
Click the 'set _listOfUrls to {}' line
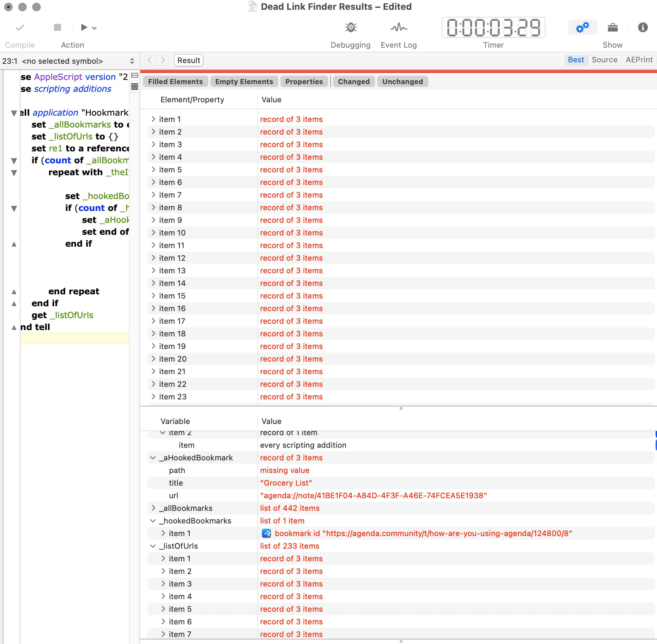coord(75,136)
